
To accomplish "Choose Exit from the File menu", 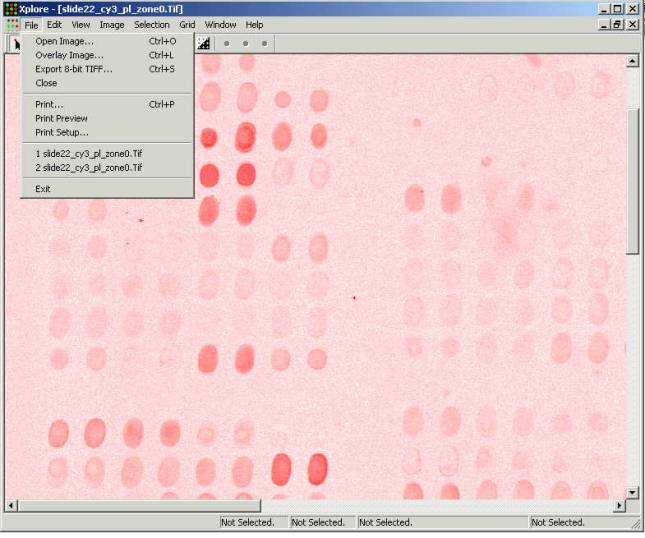I will pos(107,189).
